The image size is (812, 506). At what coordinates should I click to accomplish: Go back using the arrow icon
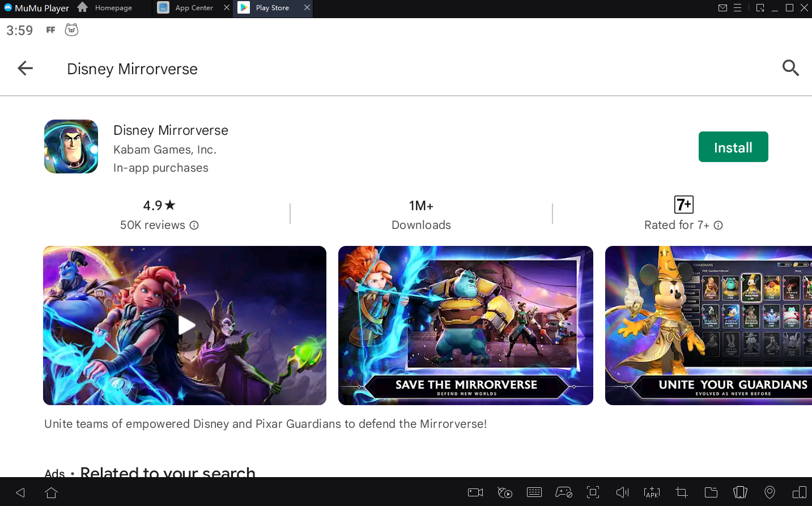click(x=25, y=69)
